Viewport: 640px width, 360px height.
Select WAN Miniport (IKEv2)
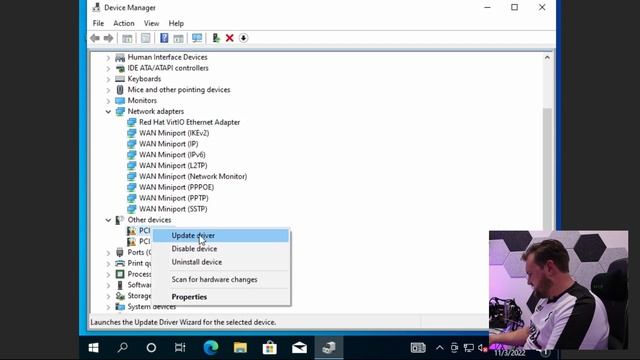(174, 133)
